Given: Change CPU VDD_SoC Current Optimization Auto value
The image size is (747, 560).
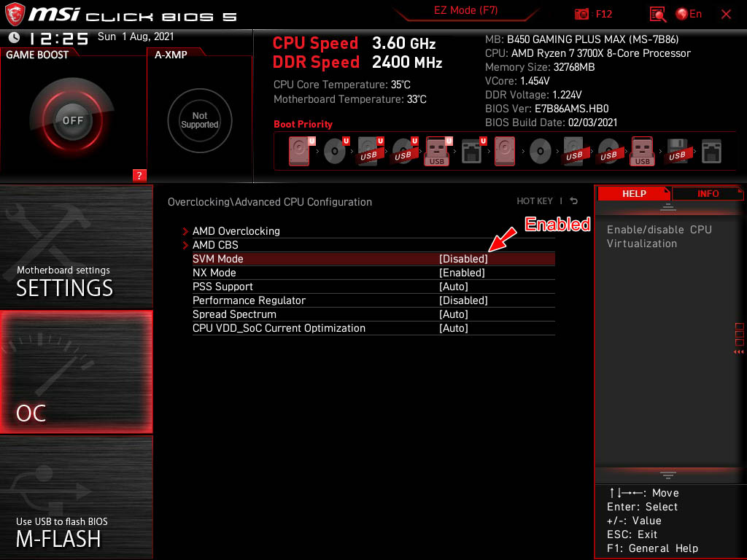Looking at the screenshot, I should point(453,327).
